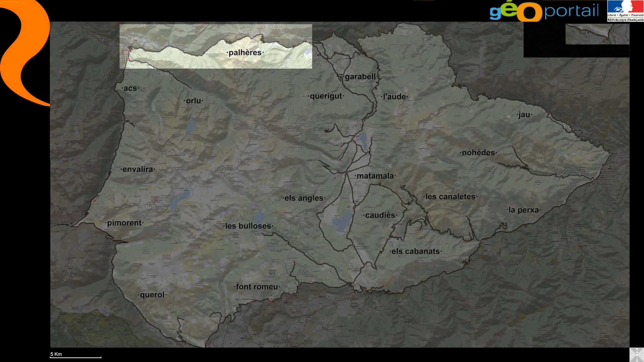Click the l'aude map label
The image size is (644, 362).
394,97
